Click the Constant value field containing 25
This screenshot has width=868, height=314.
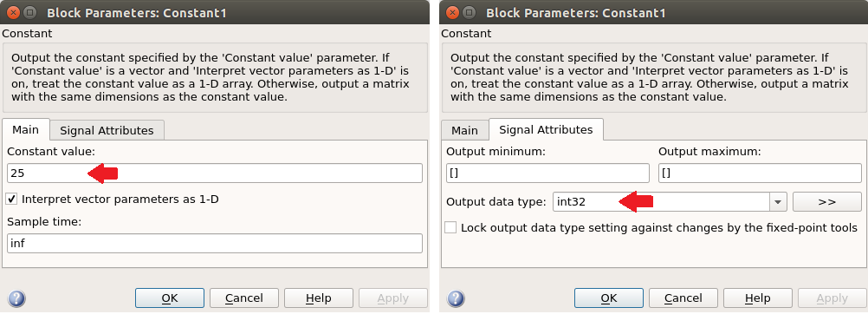coord(215,173)
